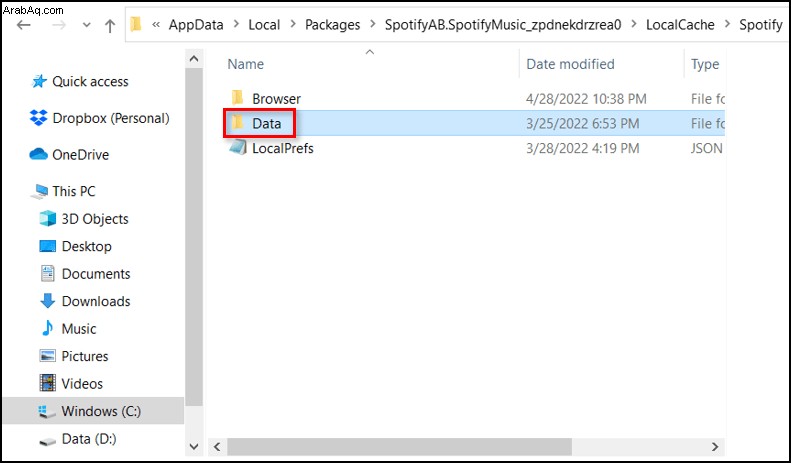Navigate to AppData in the breadcrumb
Image resolution: width=791 pixels, height=463 pixels.
196,25
